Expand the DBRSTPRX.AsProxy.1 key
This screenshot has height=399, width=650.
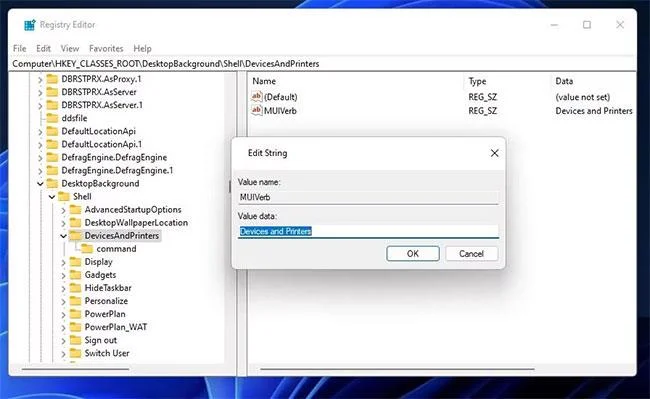[40, 80]
